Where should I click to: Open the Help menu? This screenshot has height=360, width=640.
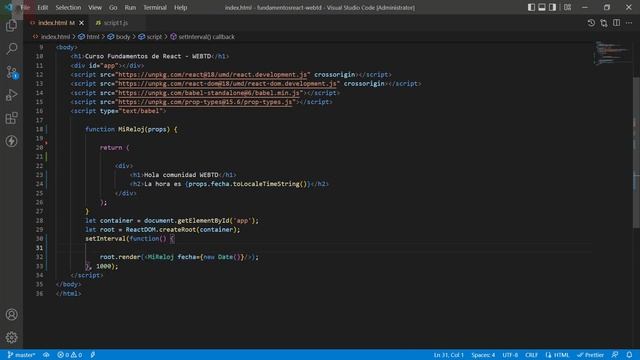[x=180, y=7]
